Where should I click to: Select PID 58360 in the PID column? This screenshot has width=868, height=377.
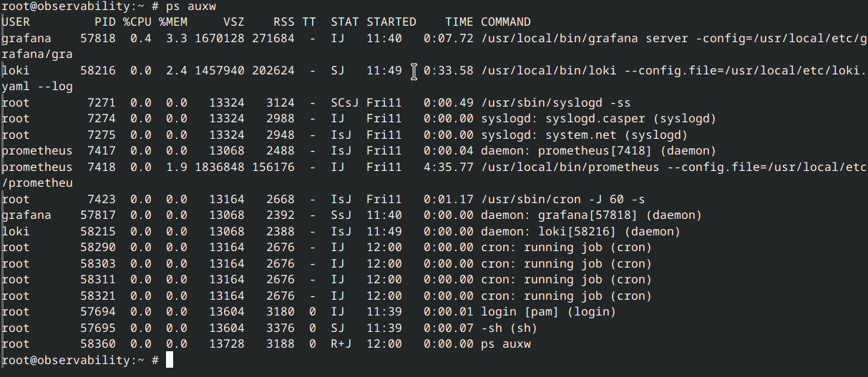pos(97,344)
